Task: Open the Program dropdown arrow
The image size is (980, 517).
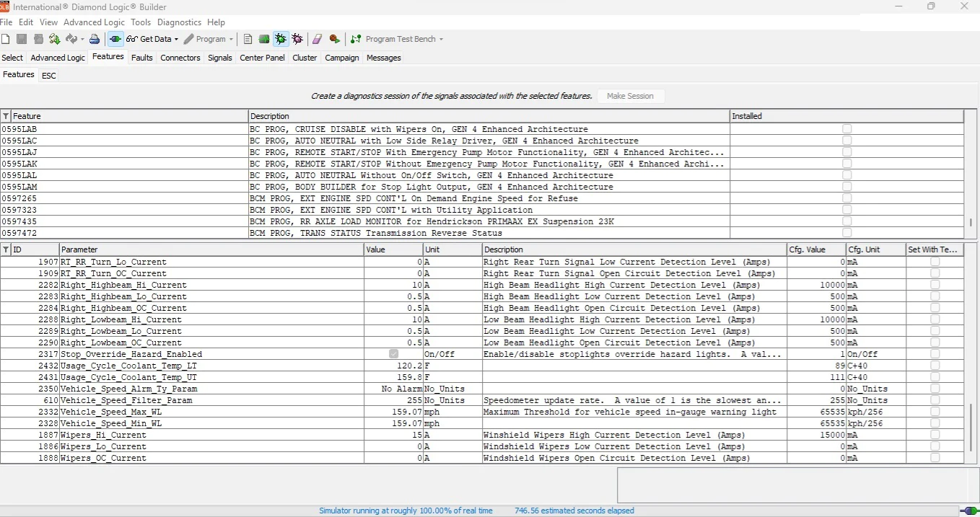Action: coord(231,40)
